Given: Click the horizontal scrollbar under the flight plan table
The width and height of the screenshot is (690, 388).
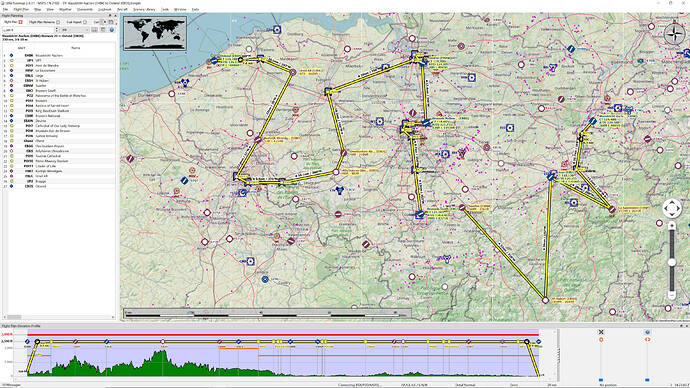Looking at the screenshot, I should point(59,317).
